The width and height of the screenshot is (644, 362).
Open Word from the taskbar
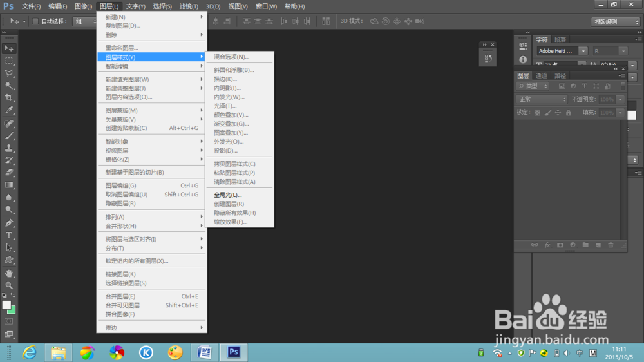(204, 352)
